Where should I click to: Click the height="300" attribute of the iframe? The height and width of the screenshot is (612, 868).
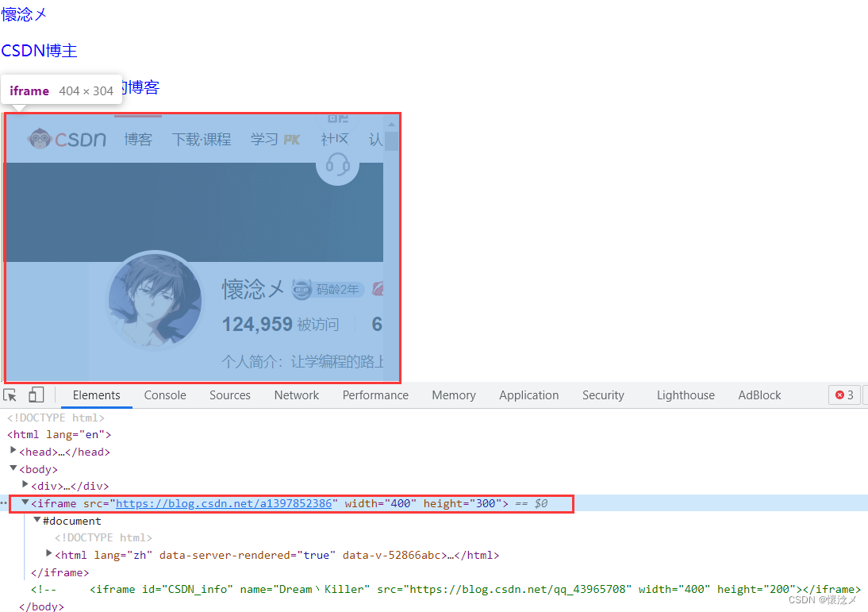[x=463, y=503]
